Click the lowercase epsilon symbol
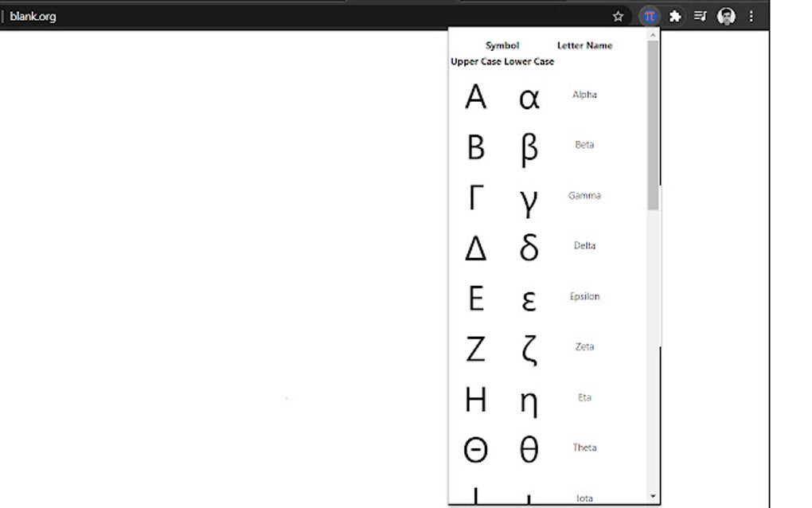 coord(528,300)
